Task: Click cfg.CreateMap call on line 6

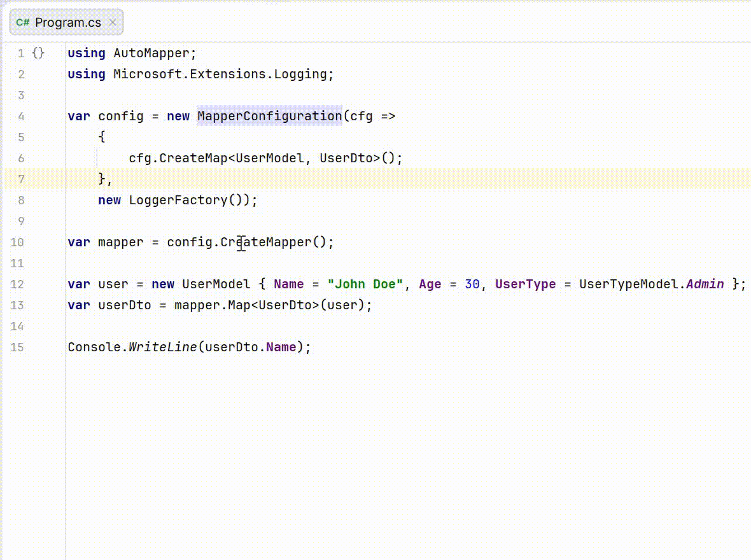Action: point(178,158)
